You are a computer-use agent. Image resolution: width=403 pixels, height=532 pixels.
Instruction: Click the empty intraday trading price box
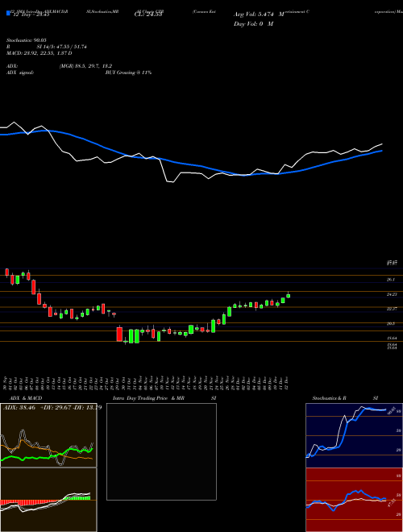click(161, 451)
